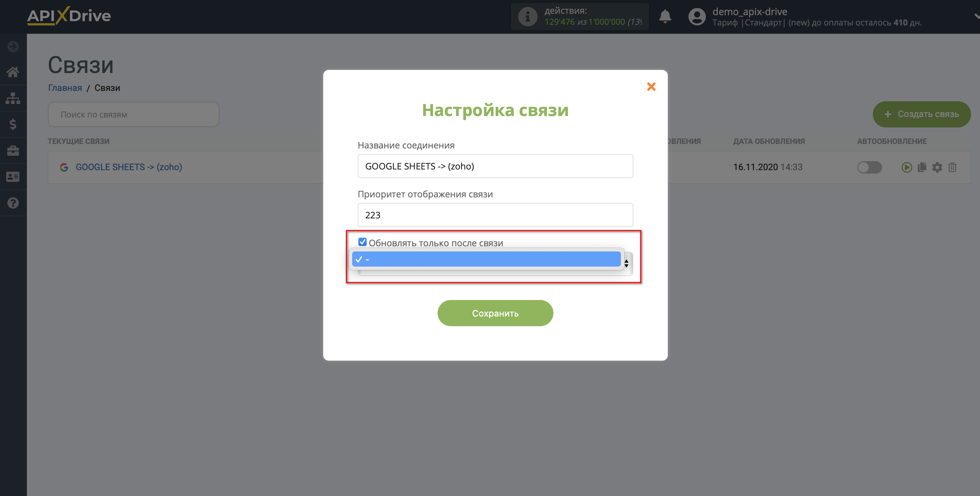Expand sidebar with arrow icon
The height and width of the screenshot is (496, 980).
pos(13,46)
